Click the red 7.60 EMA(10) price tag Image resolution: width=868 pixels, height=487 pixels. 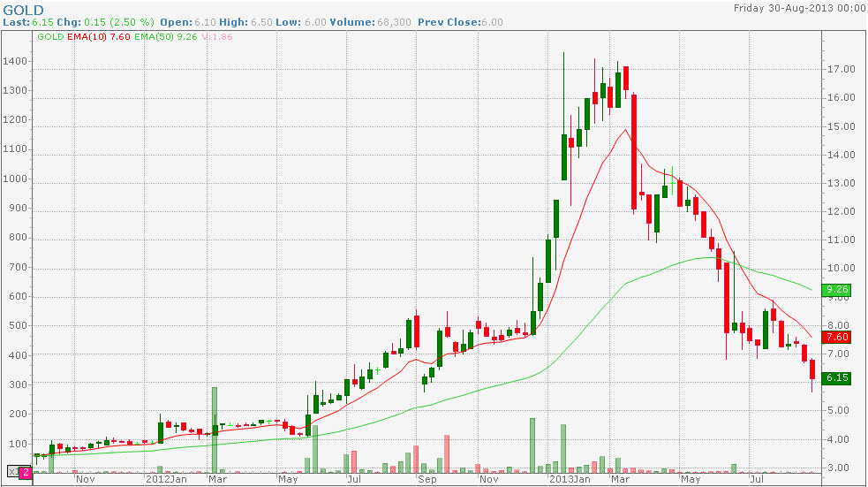(x=836, y=337)
